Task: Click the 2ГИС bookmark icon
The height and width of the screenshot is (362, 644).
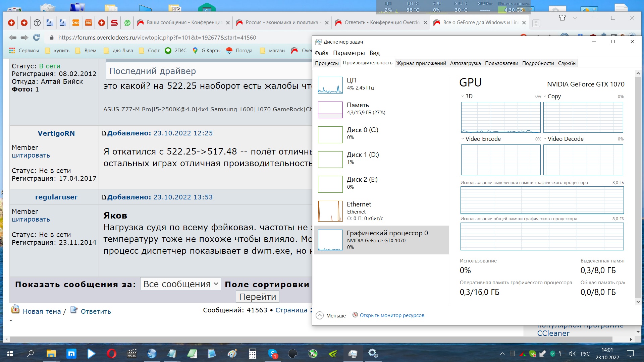Action: 168,51
